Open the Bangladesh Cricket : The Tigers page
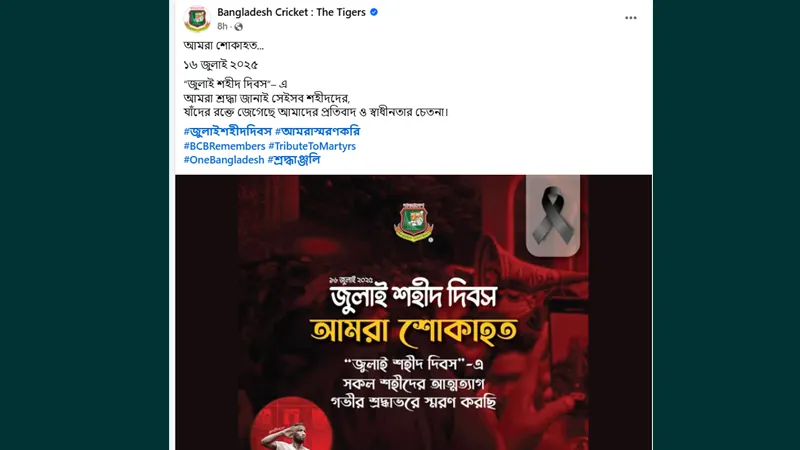 [x=291, y=12]
